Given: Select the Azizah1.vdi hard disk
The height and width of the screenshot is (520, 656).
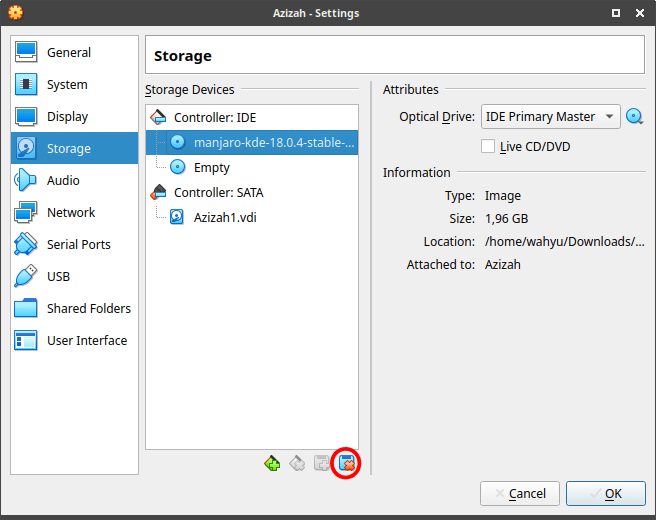Looking at the screenshot, I should (x=226, y=216).
